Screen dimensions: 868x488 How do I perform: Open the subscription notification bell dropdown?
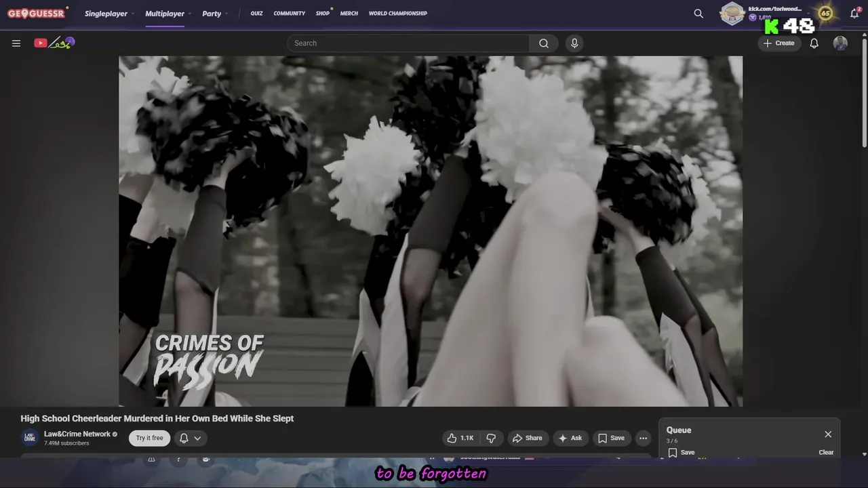pyautogui.click(x=191, y=438)
